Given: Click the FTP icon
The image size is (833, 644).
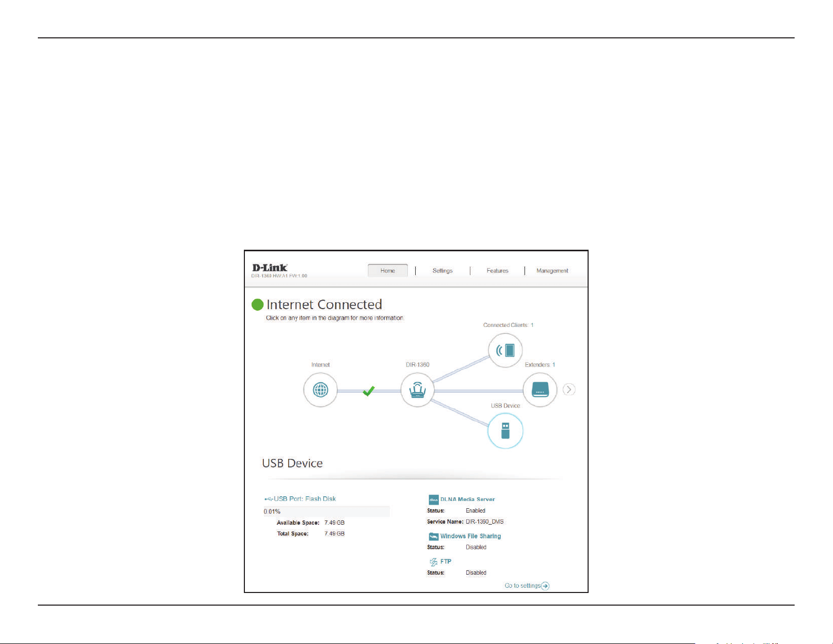Looking at the screenshot, I should point(434,562).
